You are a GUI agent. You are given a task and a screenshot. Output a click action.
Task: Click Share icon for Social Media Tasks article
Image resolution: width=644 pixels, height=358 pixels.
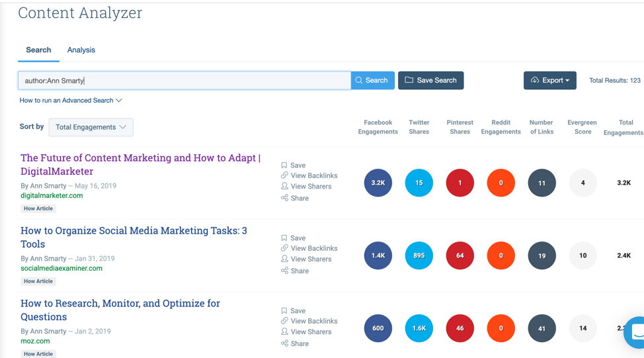pyautogui.click(x=284, y=271)
